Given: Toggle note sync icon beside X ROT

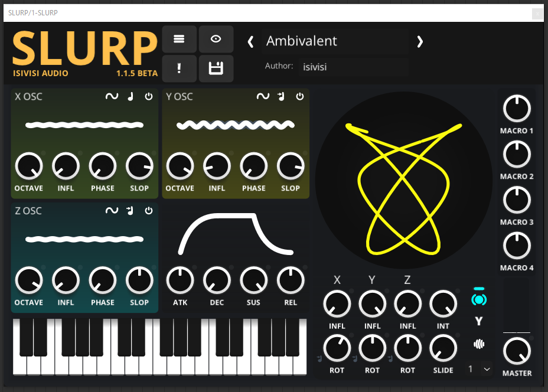Looking at the screenshot, I should coord(319,358).
